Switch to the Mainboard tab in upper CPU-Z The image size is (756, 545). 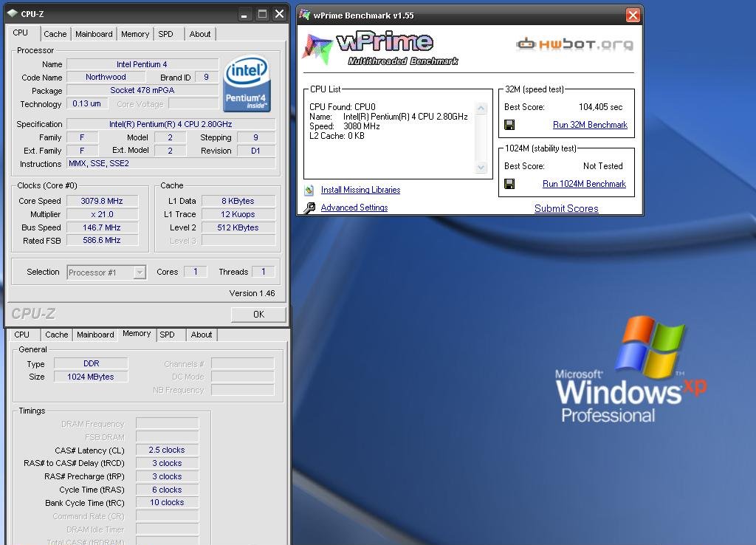[x=94, y=34]
